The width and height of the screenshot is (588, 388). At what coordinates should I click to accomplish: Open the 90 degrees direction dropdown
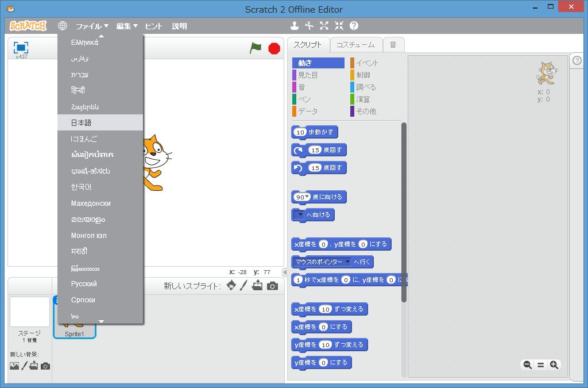coord(307,197)
